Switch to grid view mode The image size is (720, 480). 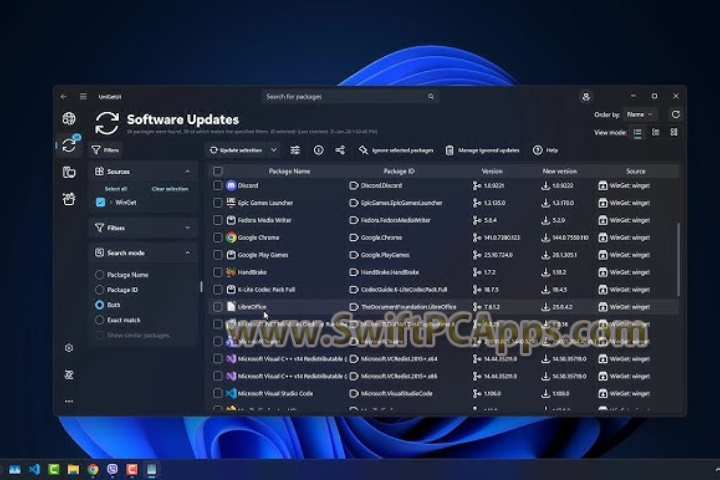[x=656, y=132]
